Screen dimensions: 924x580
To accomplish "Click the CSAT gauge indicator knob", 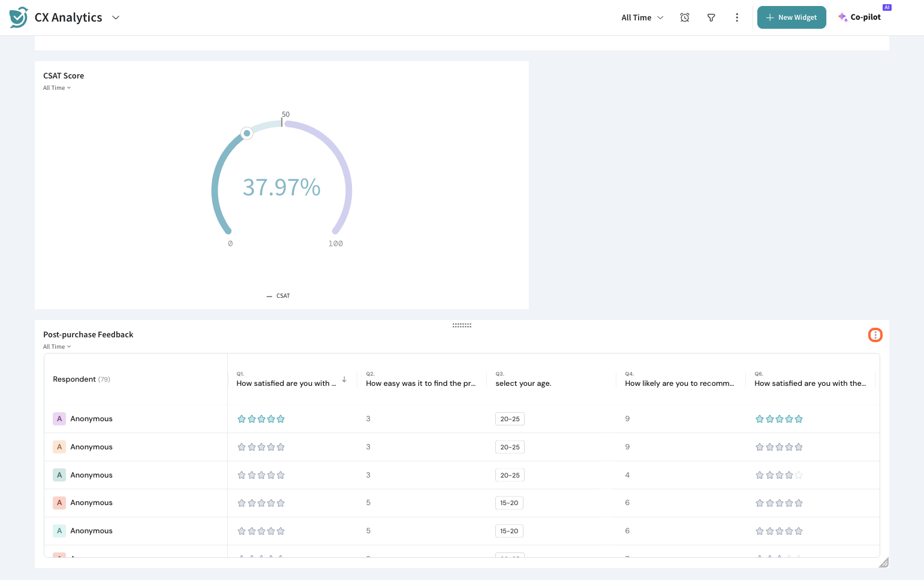I will pos(246,133).
